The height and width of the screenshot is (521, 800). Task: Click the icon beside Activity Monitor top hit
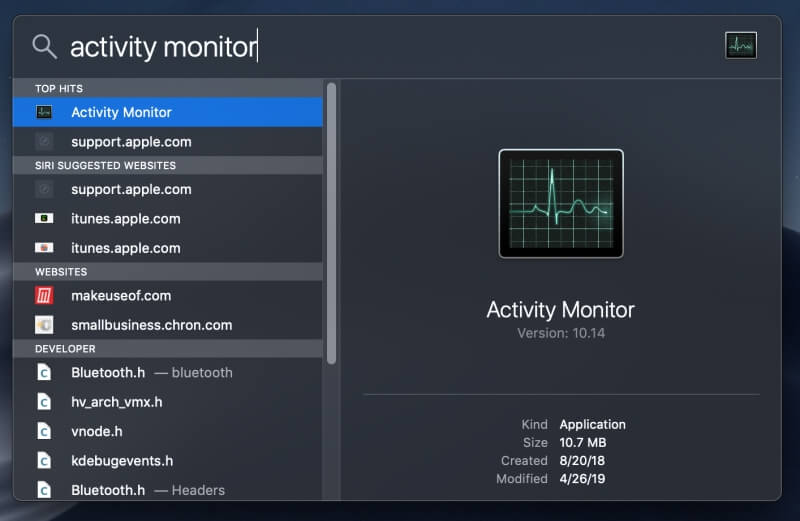click(x=44, y=112)
